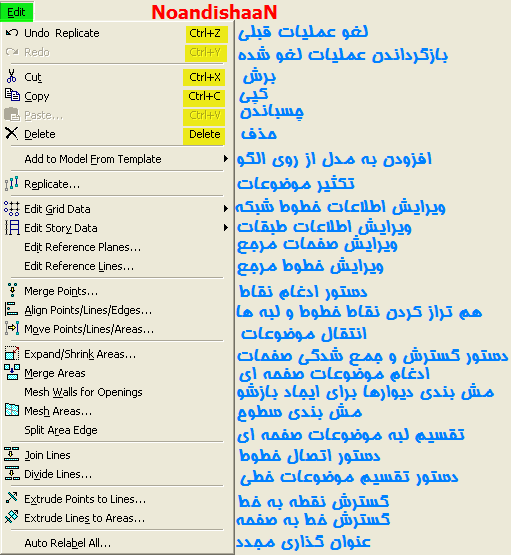
Task: Choose Join Lines entry
Action: [x=47, y=455]
